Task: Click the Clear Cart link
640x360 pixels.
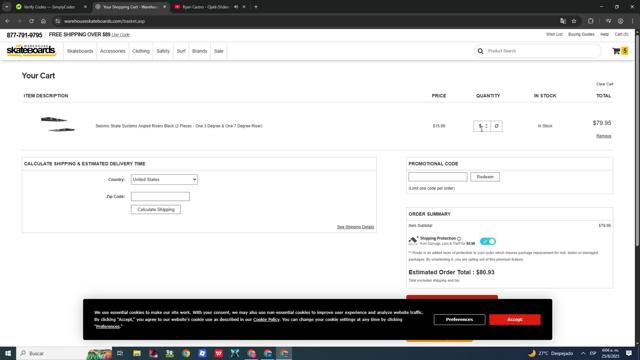Action: point(604,84)
